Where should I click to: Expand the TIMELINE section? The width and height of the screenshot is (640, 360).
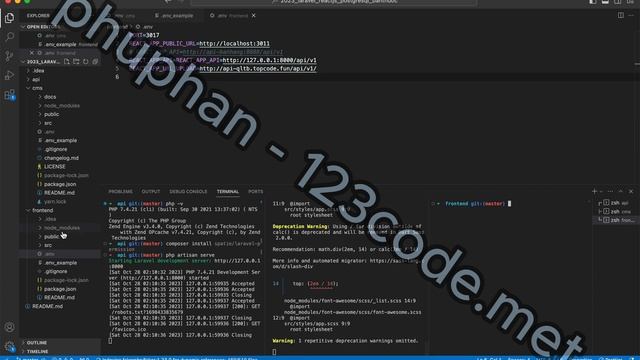pos(37,351)
